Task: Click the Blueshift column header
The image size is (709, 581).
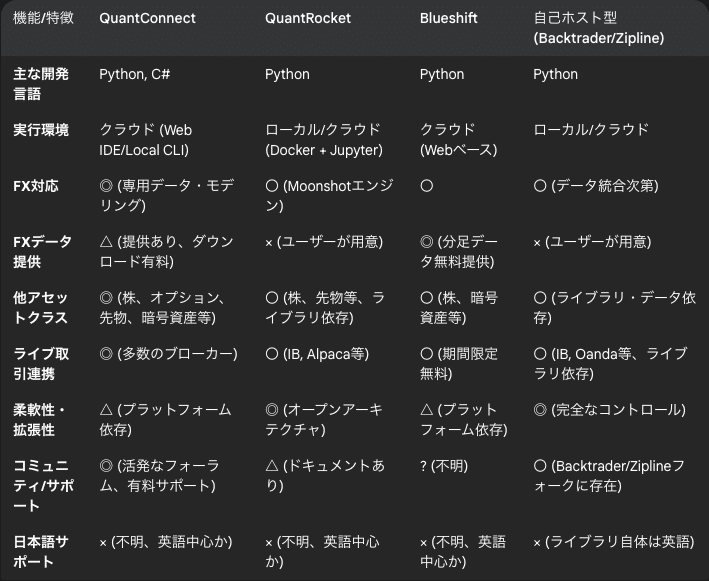Action: tap(449, 18)
